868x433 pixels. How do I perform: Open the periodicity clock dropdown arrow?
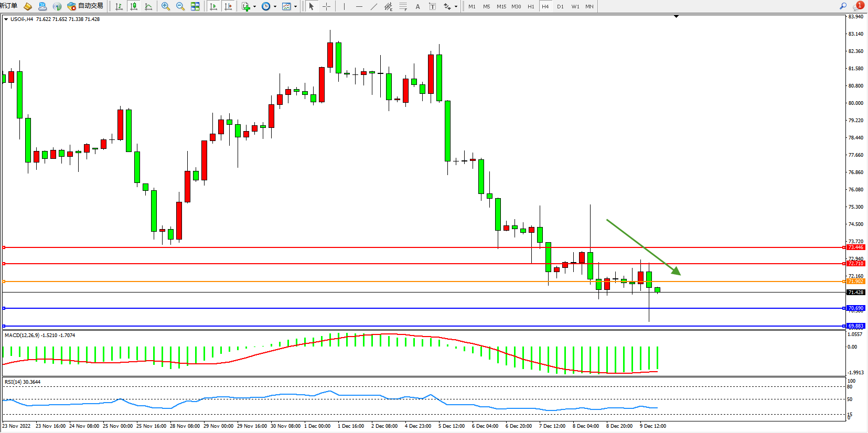pyautogui.click(x=275, y=7)
